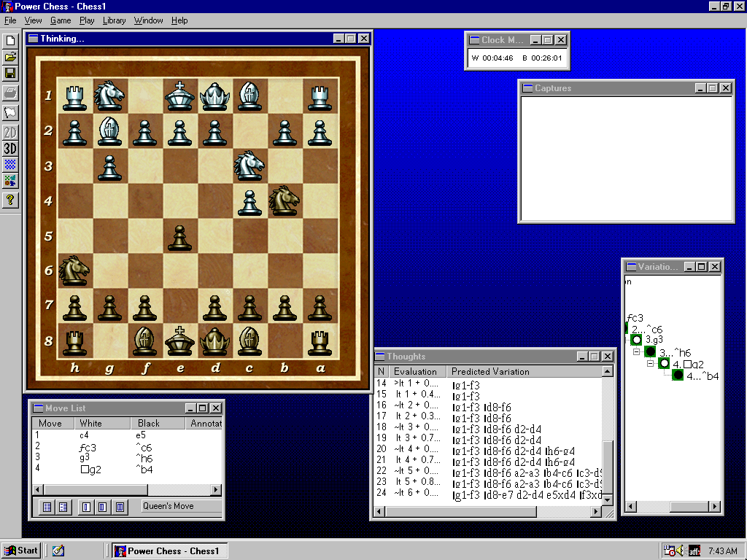Click the speaker volume tray icon
This screenshot has width=747, height=560.
[x=681, y=551]
